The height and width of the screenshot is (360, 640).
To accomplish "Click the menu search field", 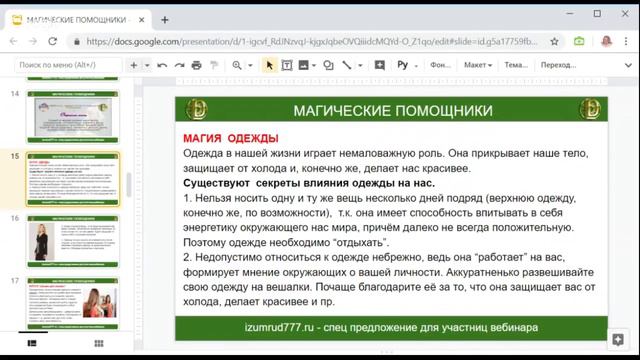I will click(x=68, y=65).
